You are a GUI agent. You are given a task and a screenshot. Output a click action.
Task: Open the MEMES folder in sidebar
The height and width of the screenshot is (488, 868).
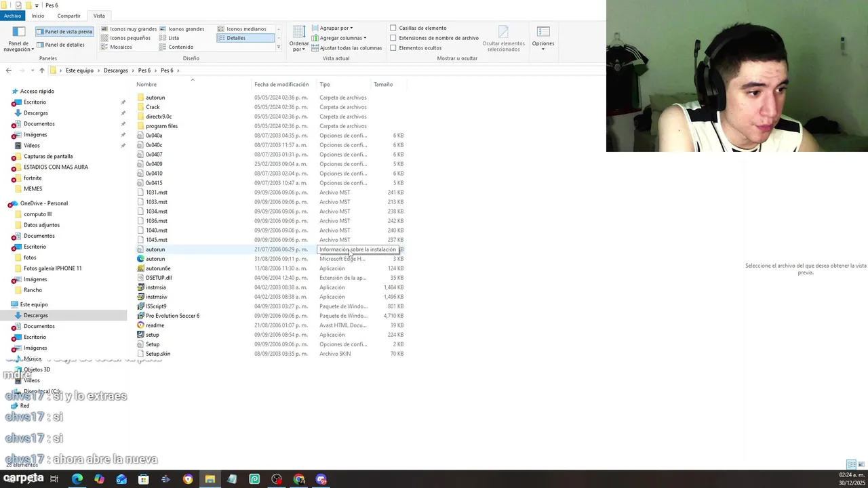[33, 189]
